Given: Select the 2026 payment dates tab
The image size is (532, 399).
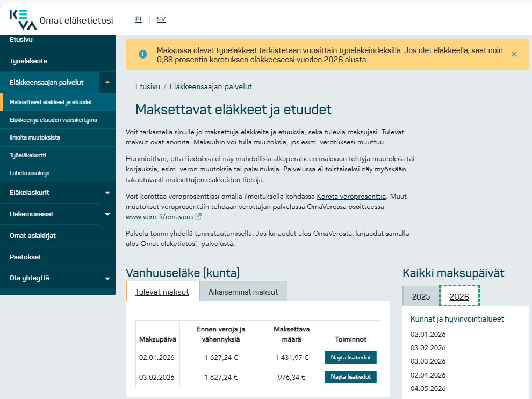Looking at the screenshot, I should pyautogui.click(x=459, y=296).
